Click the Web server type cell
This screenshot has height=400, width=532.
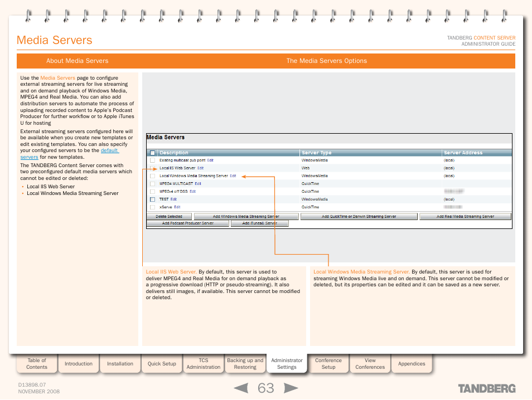306,168
